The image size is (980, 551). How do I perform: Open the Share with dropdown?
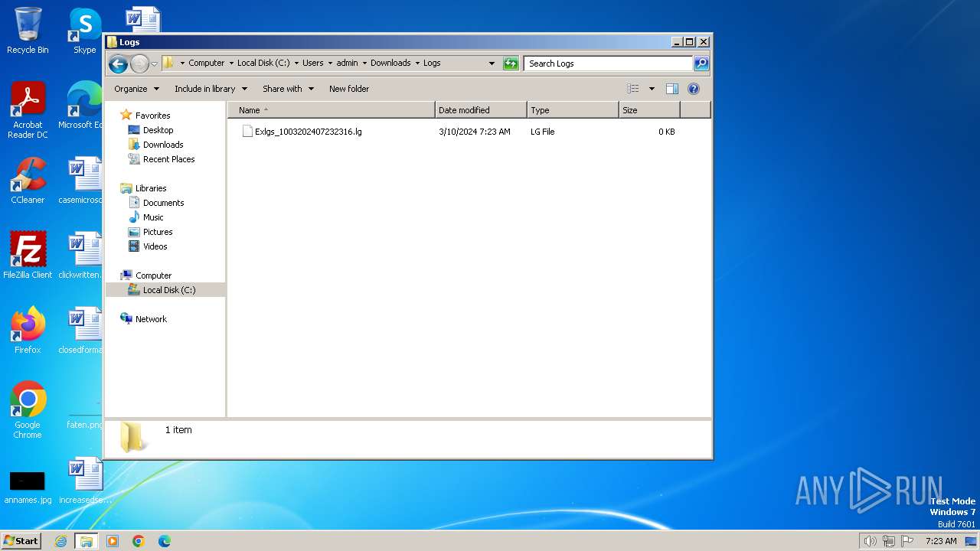[x=288, y=89]
